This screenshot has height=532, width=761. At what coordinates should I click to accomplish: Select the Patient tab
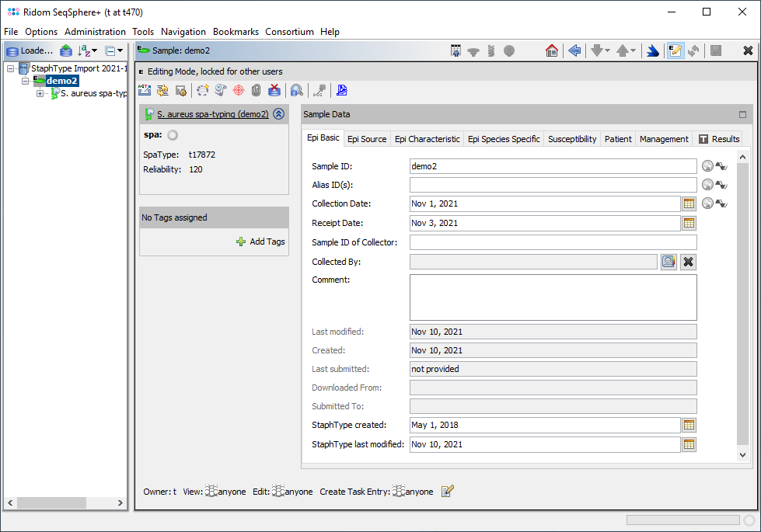coord(618,139)
